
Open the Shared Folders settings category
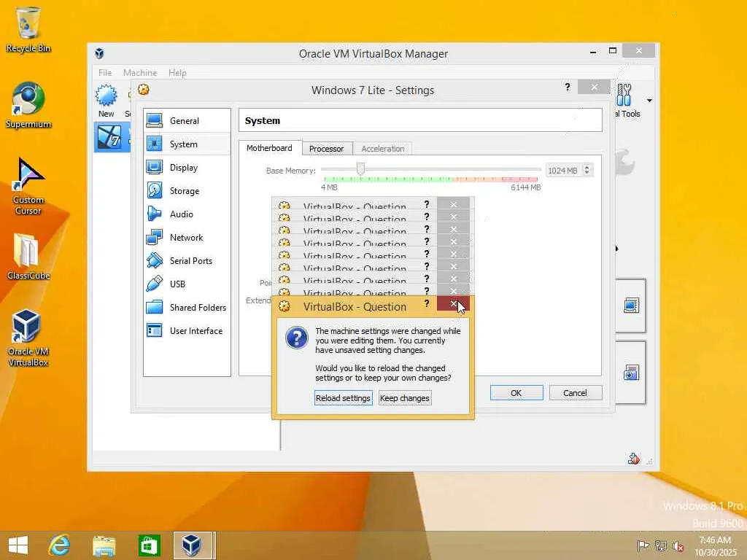tap(187, 307)
